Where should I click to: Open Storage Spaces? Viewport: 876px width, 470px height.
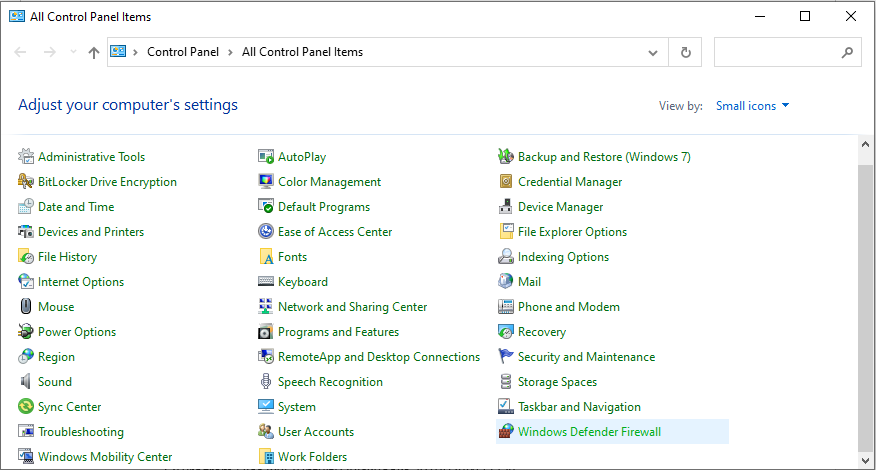click(557, 382)
